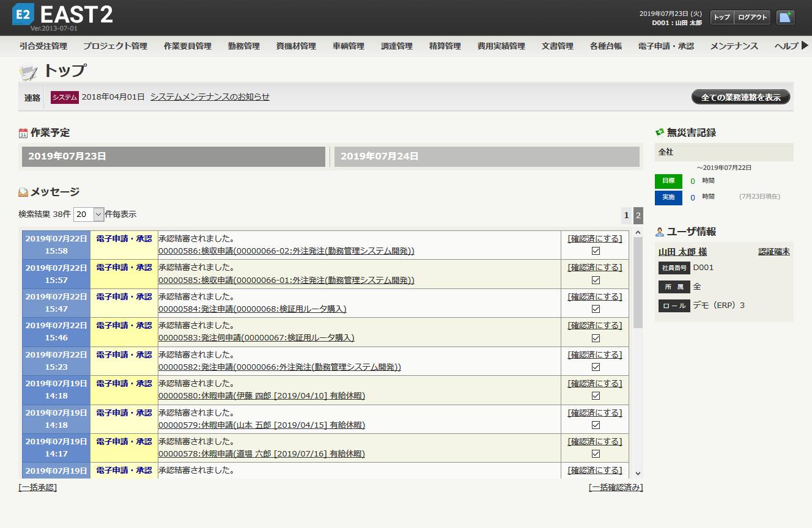Select the 2019年07月24日 schedule tab
812x528 pixels.
pyautogui.click(x=487, y=156)
